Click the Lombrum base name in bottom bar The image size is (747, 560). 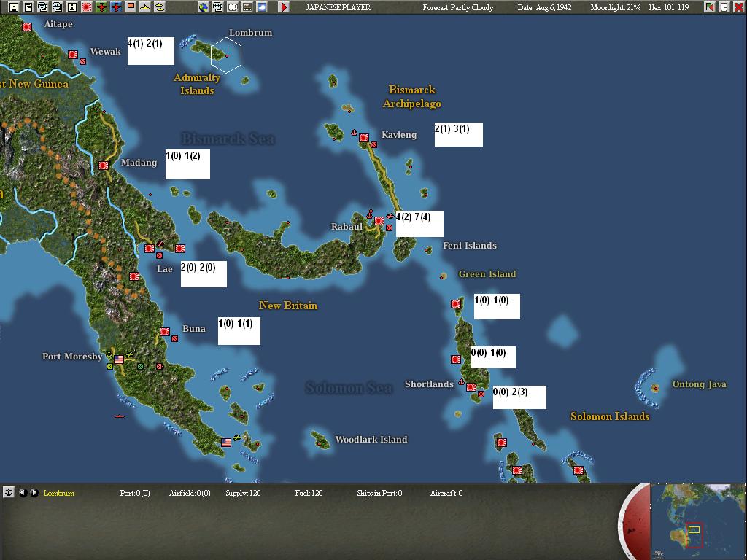coord(58,494)
